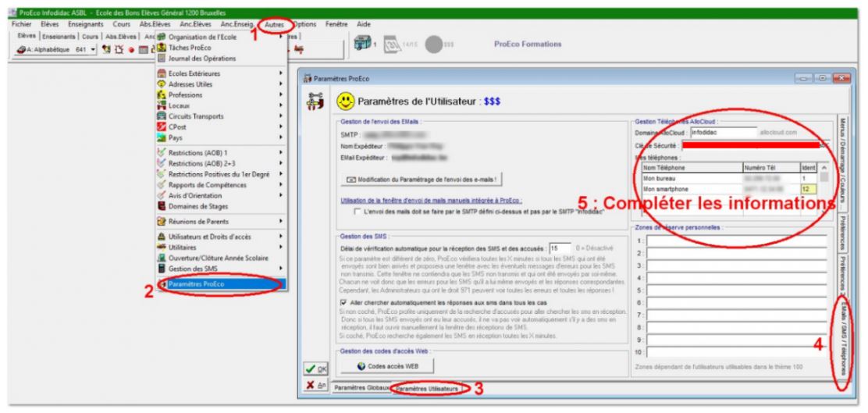Open Tâches ProEco from the menu
Screen dimensions: 868x413
(190, 48)
